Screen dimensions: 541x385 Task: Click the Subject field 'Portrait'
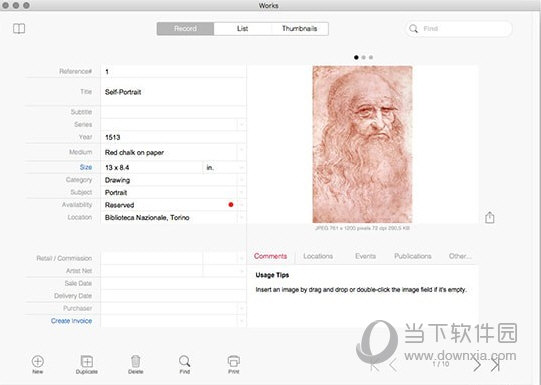pyautogui.click(x=169, y=192)
